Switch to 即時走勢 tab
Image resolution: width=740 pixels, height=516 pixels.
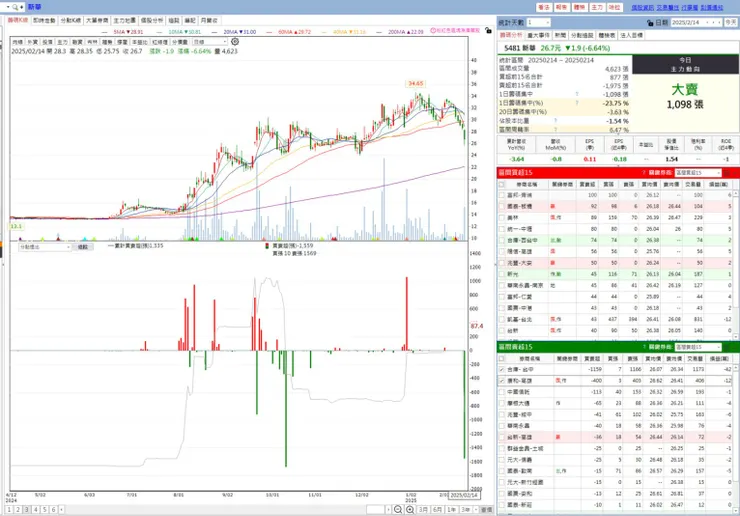click(x=44, y=20)
